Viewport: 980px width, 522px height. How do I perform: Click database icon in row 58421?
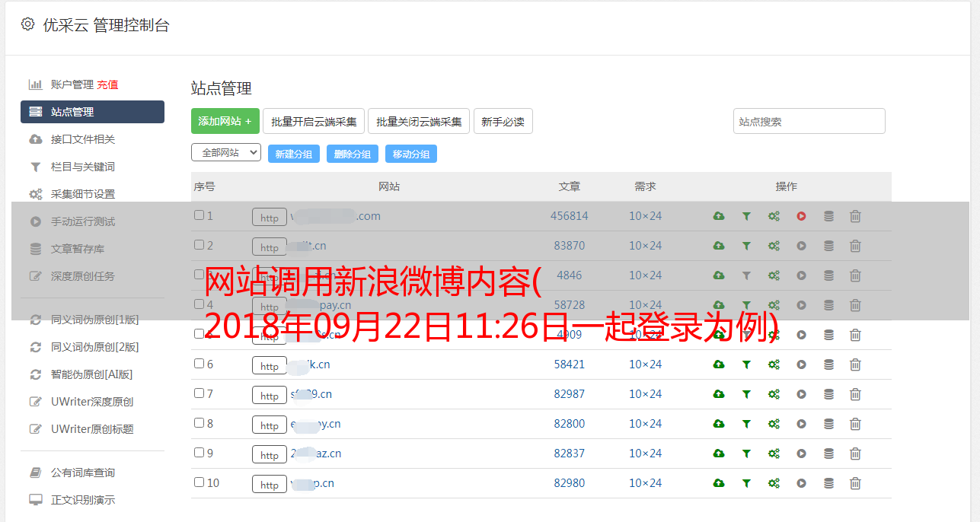click(828, 364)
